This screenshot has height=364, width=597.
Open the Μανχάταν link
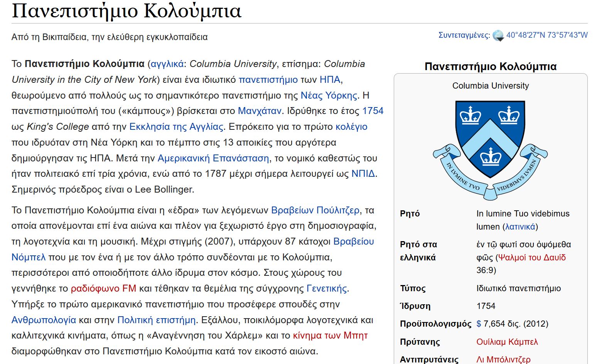click(x=260, y=111)
